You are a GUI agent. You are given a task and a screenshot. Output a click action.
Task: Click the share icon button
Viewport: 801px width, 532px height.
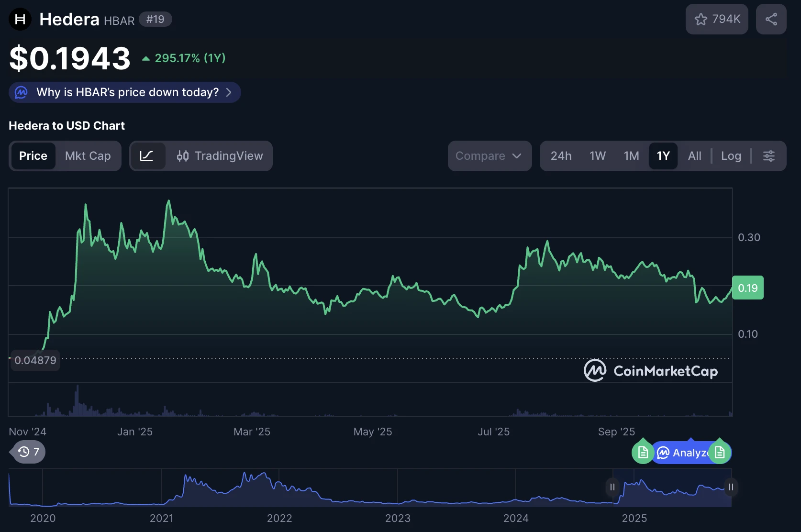(771, 19)
